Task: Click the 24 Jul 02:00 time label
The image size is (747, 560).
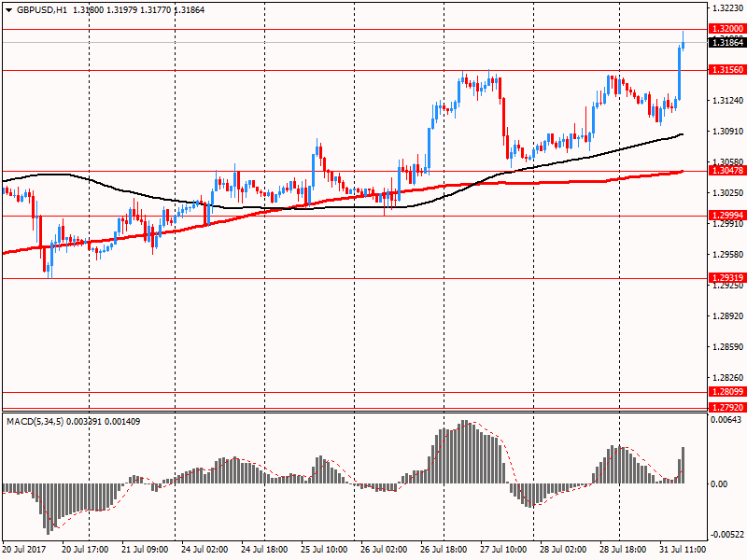Action: tap(204, 550)
